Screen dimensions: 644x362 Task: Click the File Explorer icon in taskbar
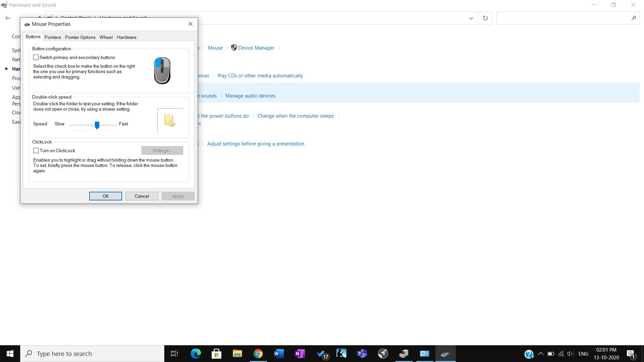coord(237,354)
